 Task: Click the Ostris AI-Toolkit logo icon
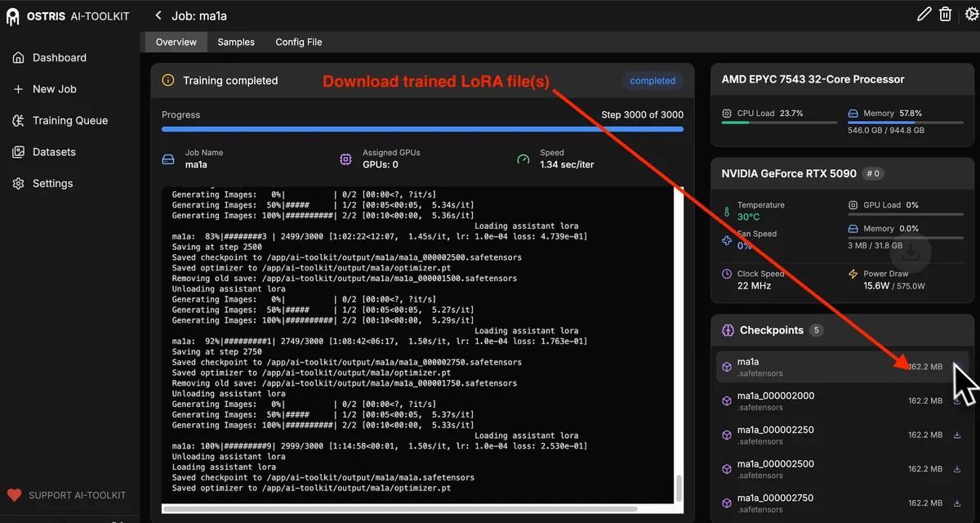(x=13, y=16)
